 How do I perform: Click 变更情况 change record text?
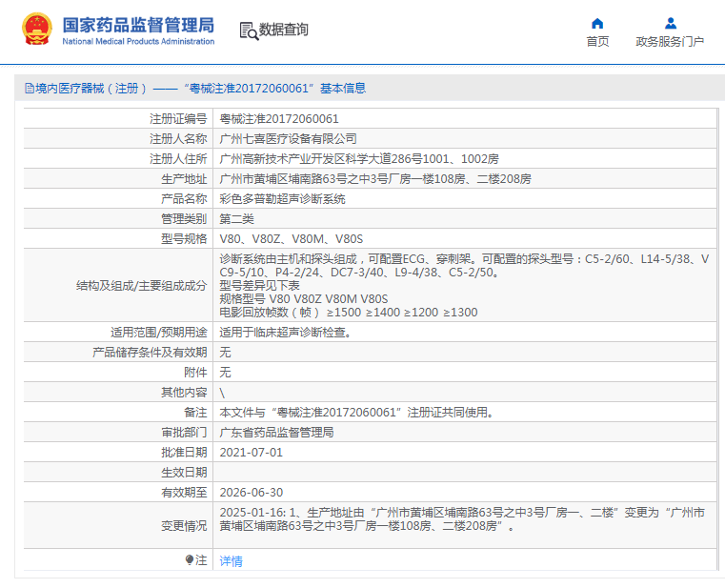tap(462, 519)
